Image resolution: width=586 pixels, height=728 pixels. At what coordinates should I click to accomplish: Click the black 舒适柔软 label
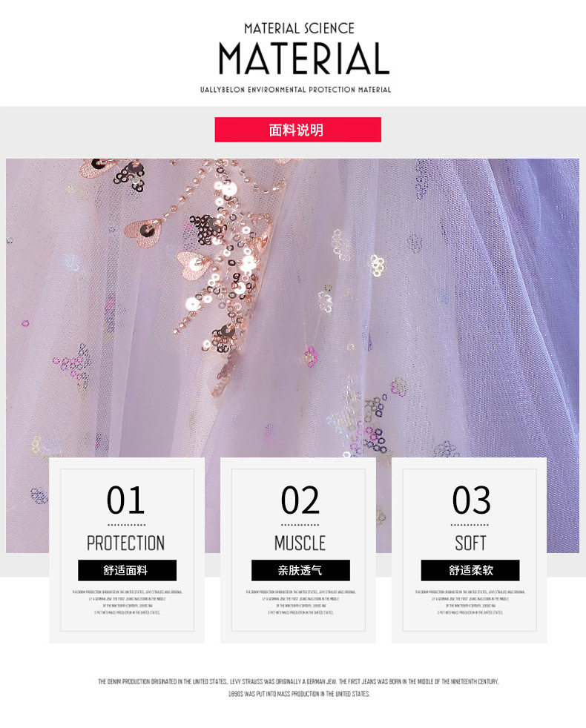[x=470, y=570]
